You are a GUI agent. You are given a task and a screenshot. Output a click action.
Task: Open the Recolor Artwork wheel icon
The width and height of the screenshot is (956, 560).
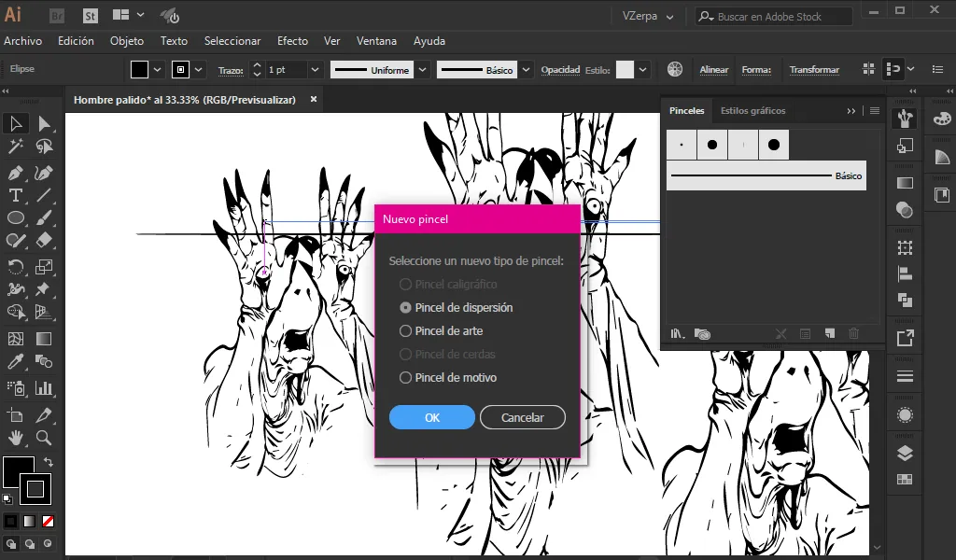[675, 69]
